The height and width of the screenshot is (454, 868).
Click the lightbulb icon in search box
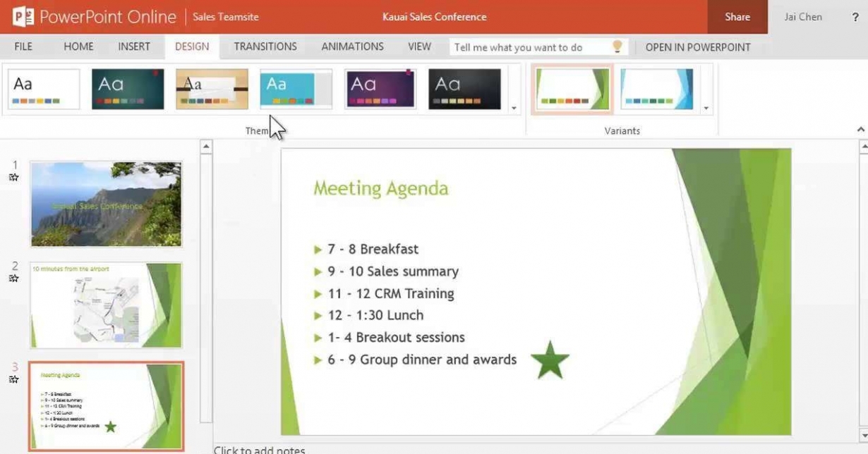(x=617, y=47)
